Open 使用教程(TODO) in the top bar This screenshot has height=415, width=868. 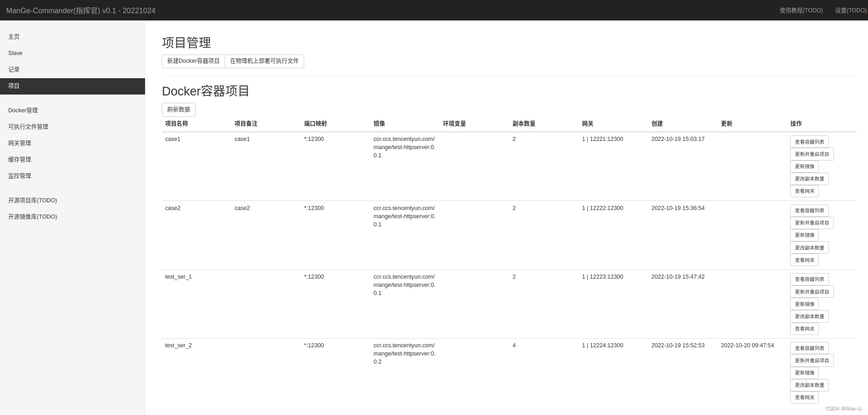click(801, 10)
